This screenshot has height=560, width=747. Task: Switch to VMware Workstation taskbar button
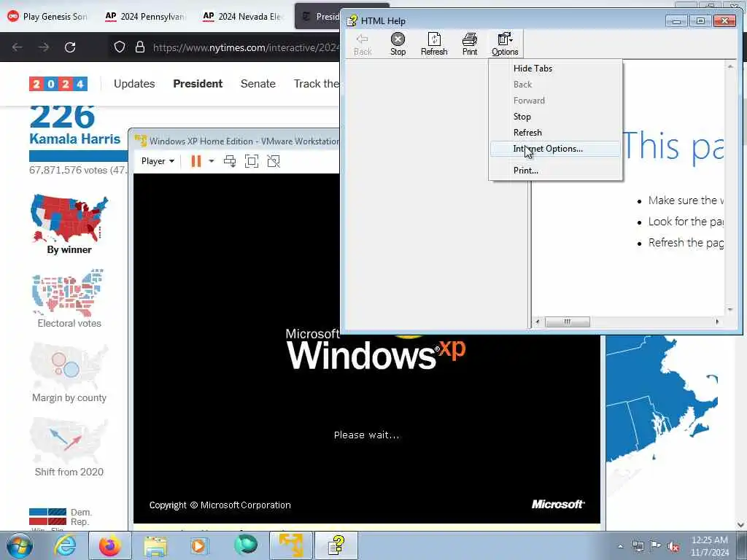pos(291,545)
